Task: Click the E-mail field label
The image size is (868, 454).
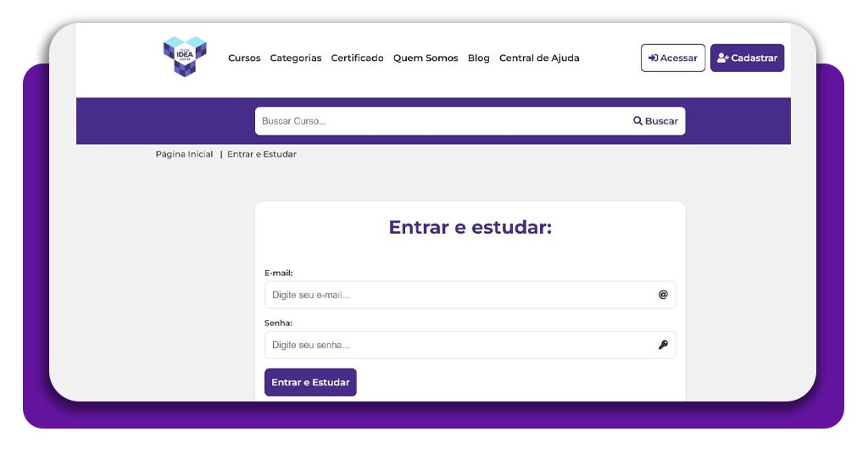Action: 278,273
